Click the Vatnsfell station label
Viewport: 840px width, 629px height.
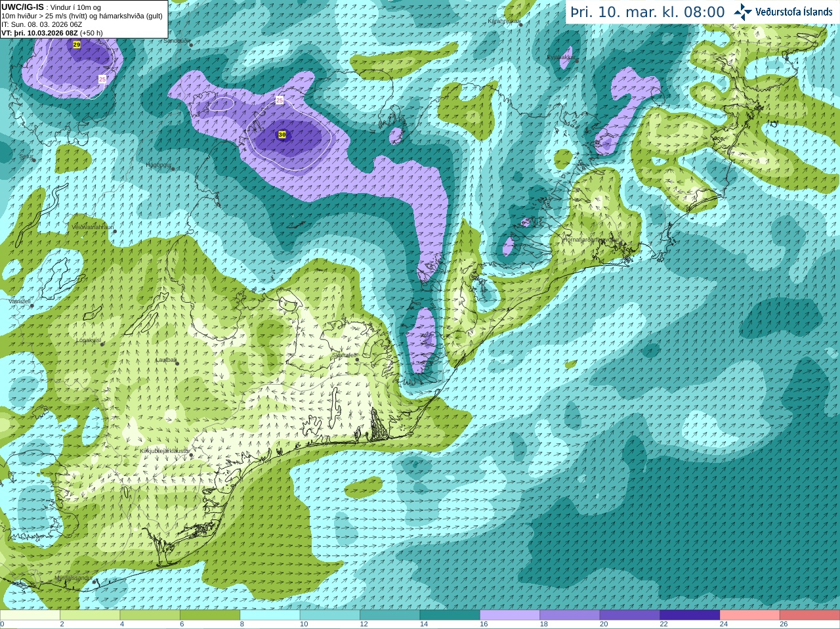pos(20,301)
